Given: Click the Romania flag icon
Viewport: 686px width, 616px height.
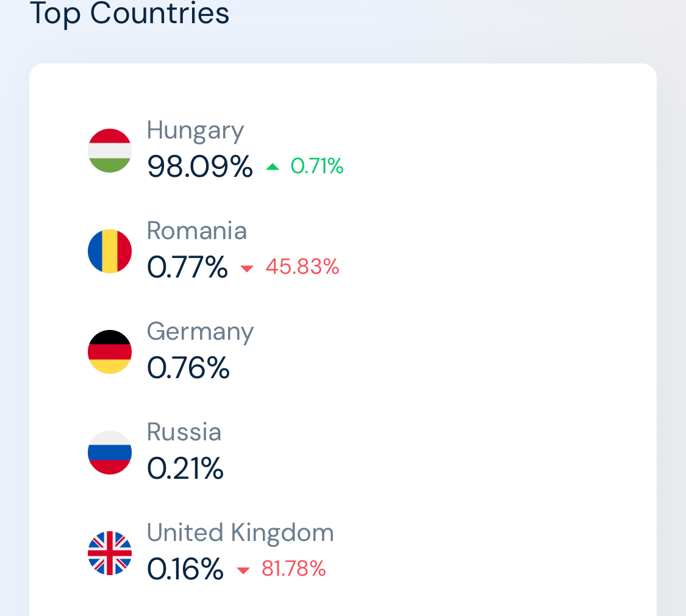Looking at the screenshot, I should coord(109,251).
